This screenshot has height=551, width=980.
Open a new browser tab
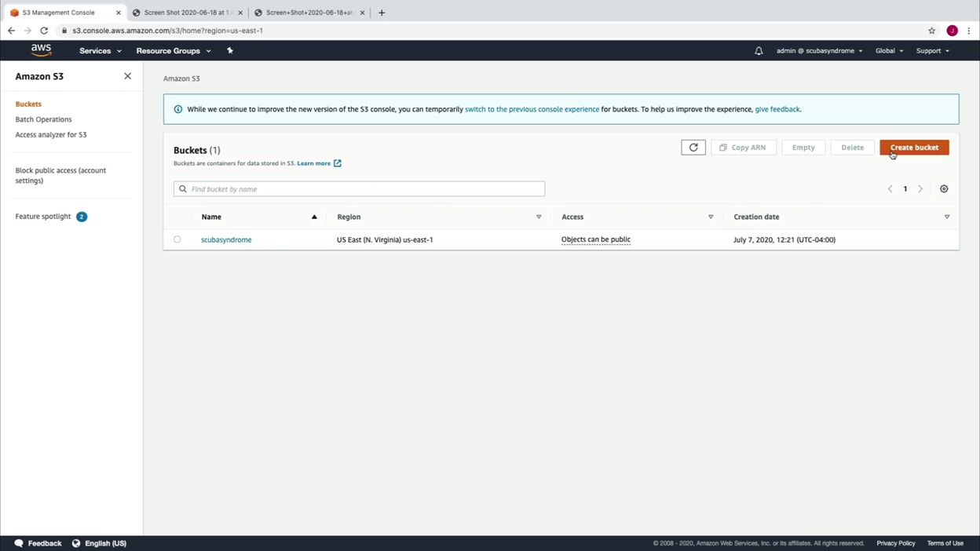coord(382,13)
